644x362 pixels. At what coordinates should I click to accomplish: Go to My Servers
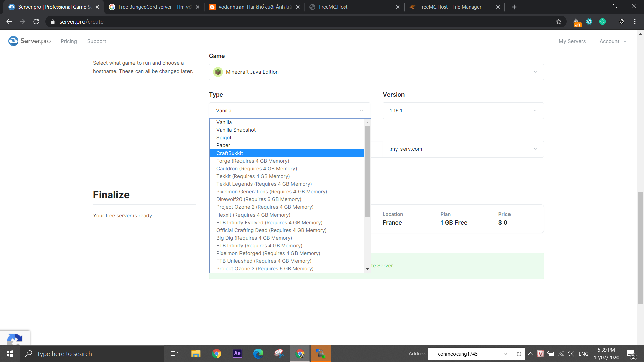572,41
